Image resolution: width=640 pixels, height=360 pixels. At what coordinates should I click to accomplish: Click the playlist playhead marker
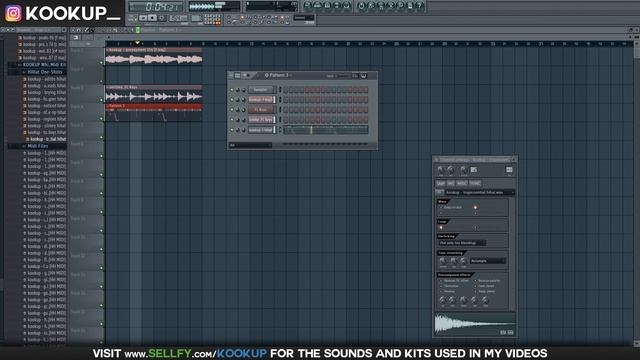point(138,42)
